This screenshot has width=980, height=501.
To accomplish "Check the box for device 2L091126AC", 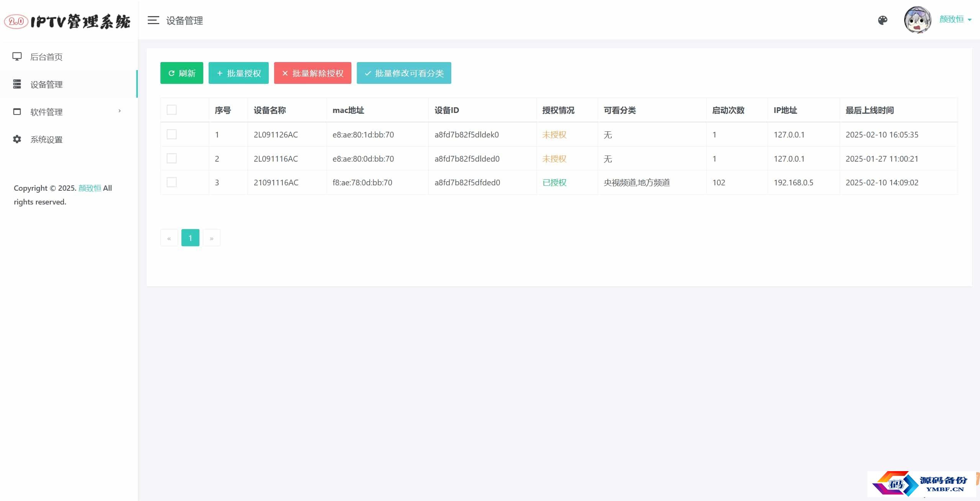I will 172,134.
